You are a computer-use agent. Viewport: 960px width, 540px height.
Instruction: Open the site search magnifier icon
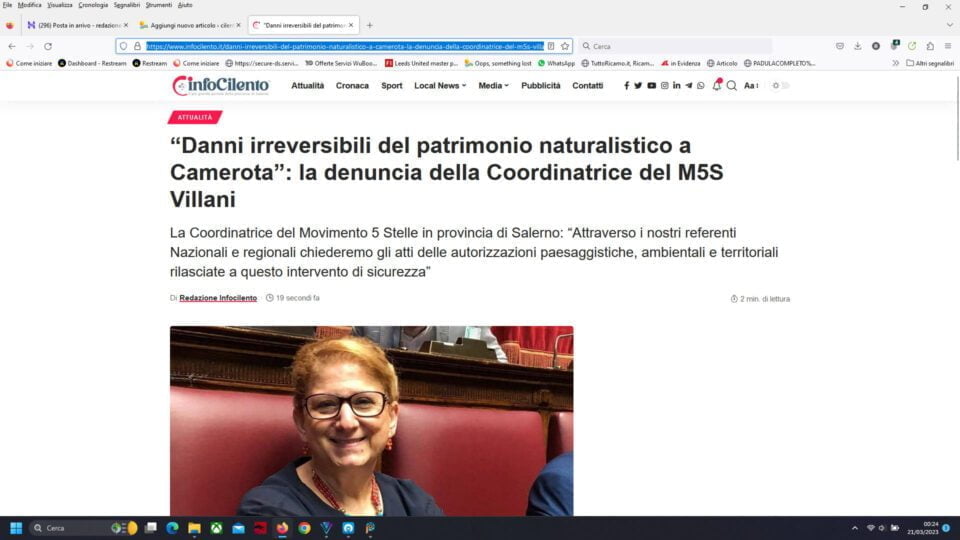click(732, 86)
